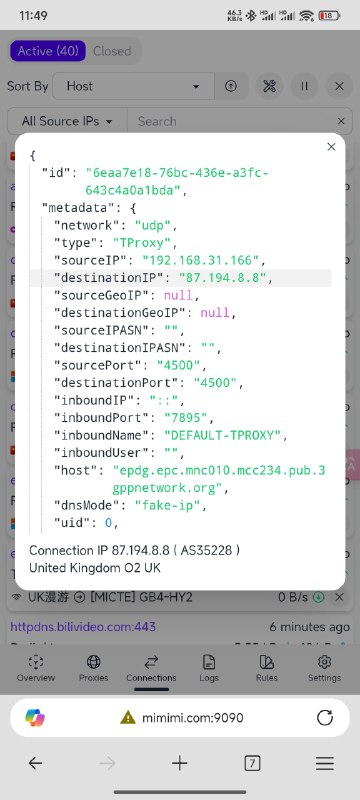Click the id value 6eaa7e18-76bc

[178, 182]
